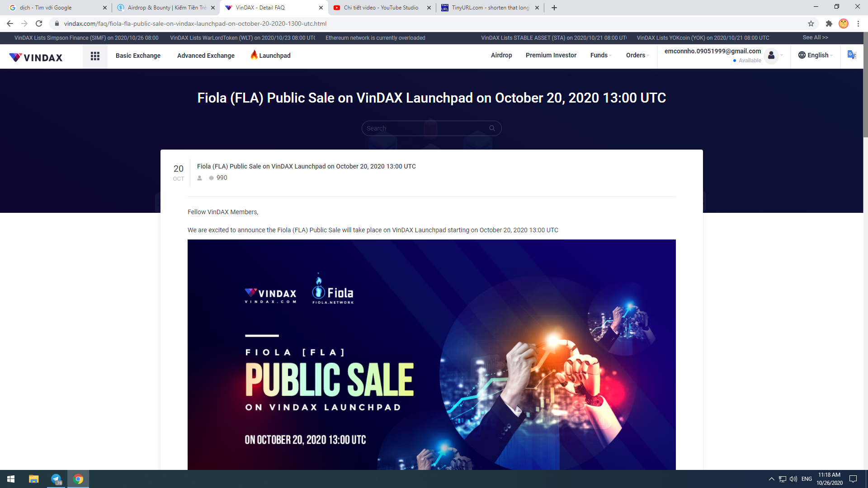This screenshot has height=488, width=868.
Task: Open the apps grid menu icon
Action: coord(95,56)
